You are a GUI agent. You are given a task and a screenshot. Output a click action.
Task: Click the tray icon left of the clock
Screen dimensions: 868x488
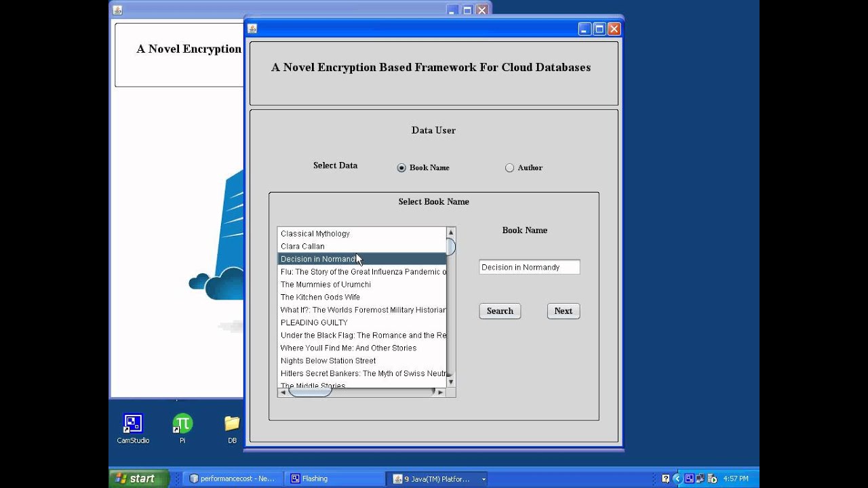point(712,479)
